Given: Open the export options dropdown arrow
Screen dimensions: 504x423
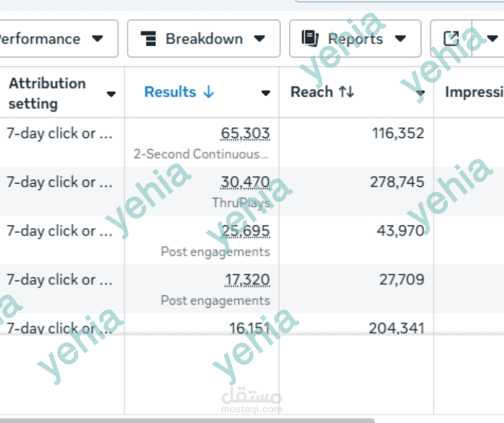Looking at the screenshot, I should (x=492, y=39).
